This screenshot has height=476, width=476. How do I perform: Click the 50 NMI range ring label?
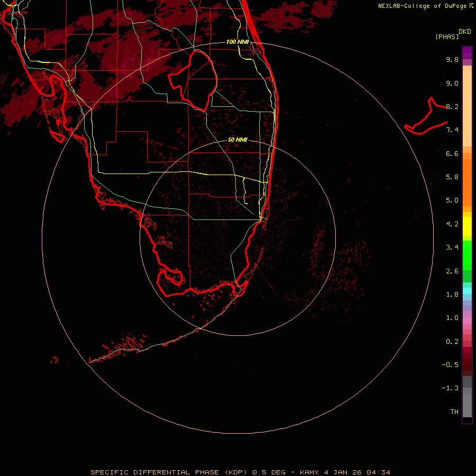click(237, 140)
